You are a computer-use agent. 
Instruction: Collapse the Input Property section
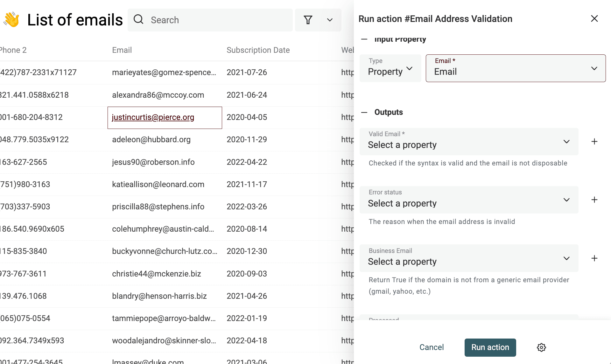[x=364, y=39]
